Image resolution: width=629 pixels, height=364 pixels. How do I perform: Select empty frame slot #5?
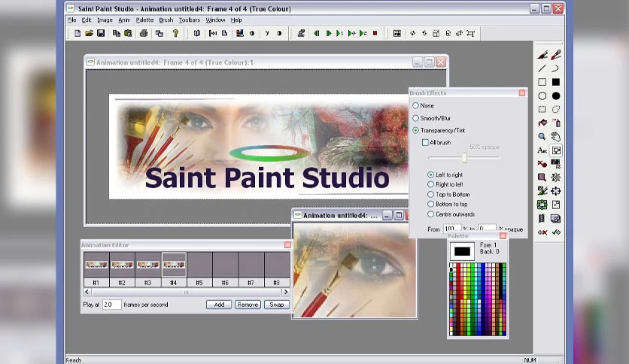click(x=199, y=265)
